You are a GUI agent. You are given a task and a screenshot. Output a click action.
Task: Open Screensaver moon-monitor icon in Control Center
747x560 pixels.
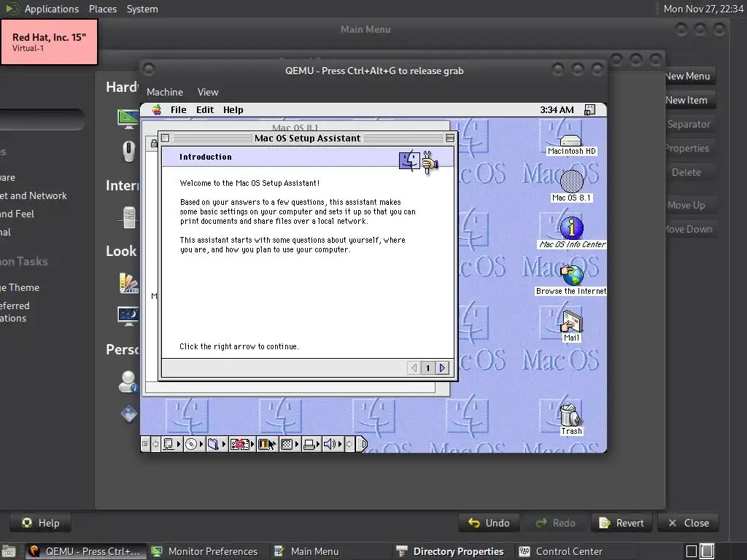(128, 316)
